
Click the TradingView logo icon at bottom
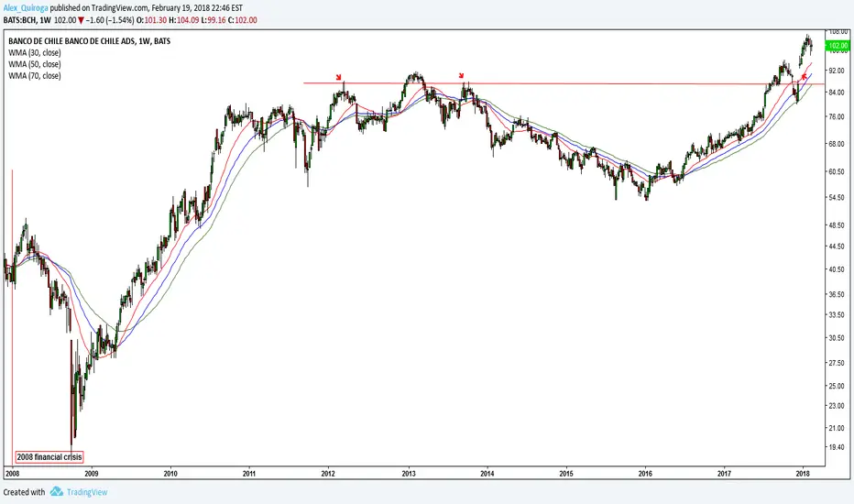57,492
